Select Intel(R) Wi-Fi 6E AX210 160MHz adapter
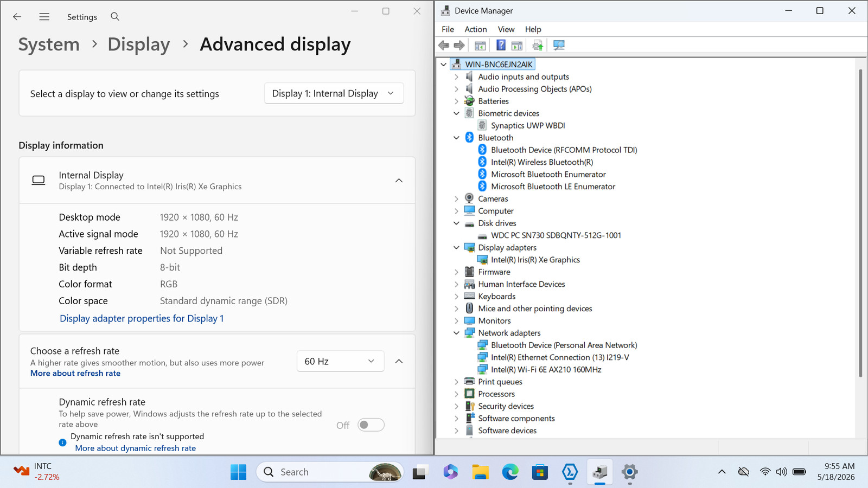868x488 pixels. click(x=546, y=370)
